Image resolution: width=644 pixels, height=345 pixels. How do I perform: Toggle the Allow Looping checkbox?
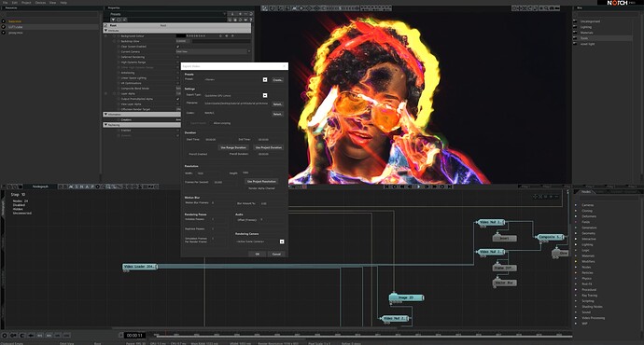(211, 123)
